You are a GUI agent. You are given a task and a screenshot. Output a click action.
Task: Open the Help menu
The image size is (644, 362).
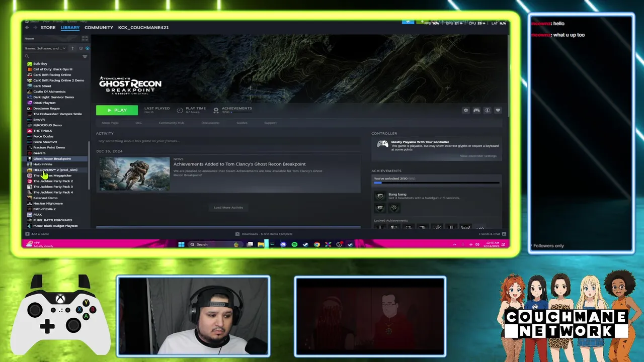[x=84, y=21]
